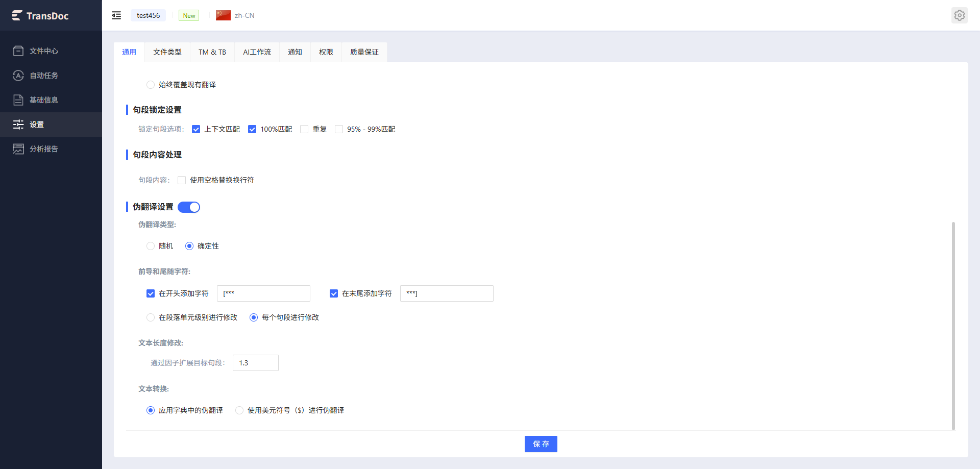Screen dimensions: 980x469
Task: Uncheck 在开头添加字符 checkbox
Action: click(151, 293)
